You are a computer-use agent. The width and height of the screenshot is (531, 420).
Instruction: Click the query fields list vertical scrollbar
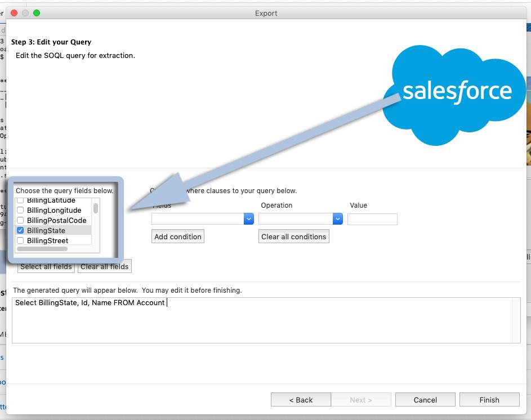96,209
